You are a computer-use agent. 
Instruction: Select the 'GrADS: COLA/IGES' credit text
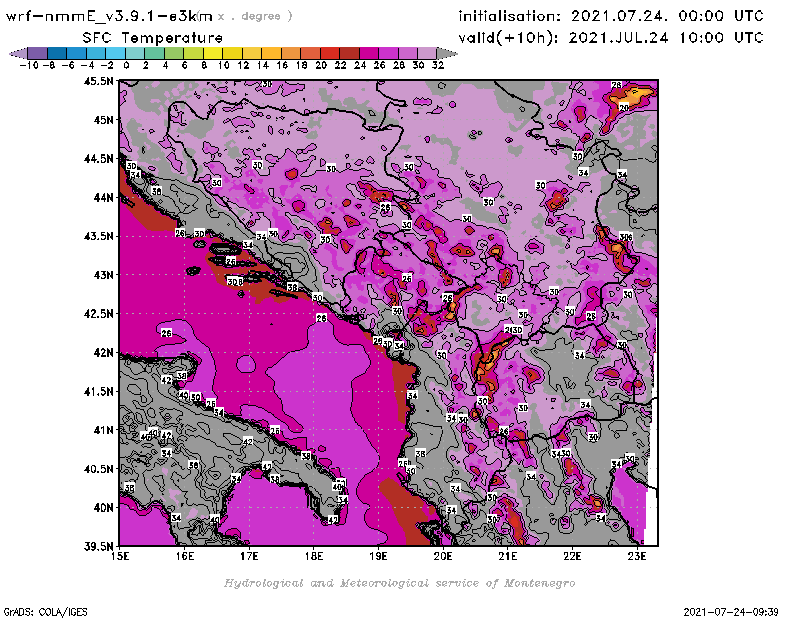click(x=45, y=612)
